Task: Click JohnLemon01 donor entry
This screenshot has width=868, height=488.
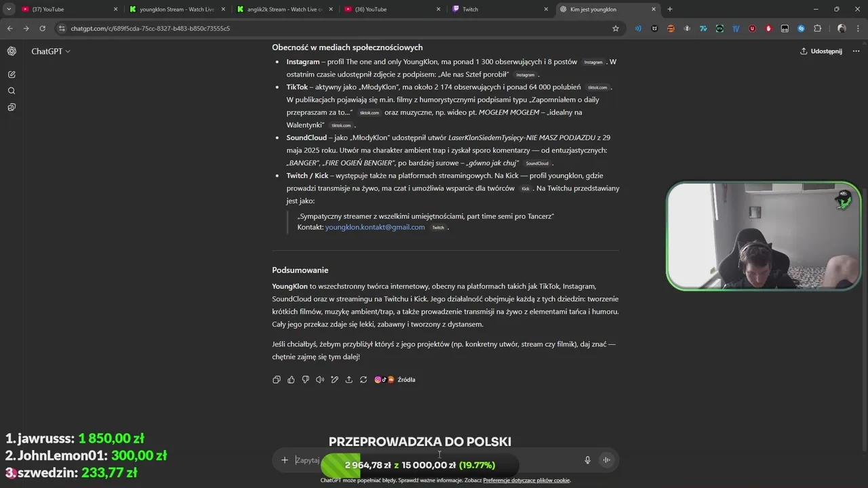Action: click(86, 455)
